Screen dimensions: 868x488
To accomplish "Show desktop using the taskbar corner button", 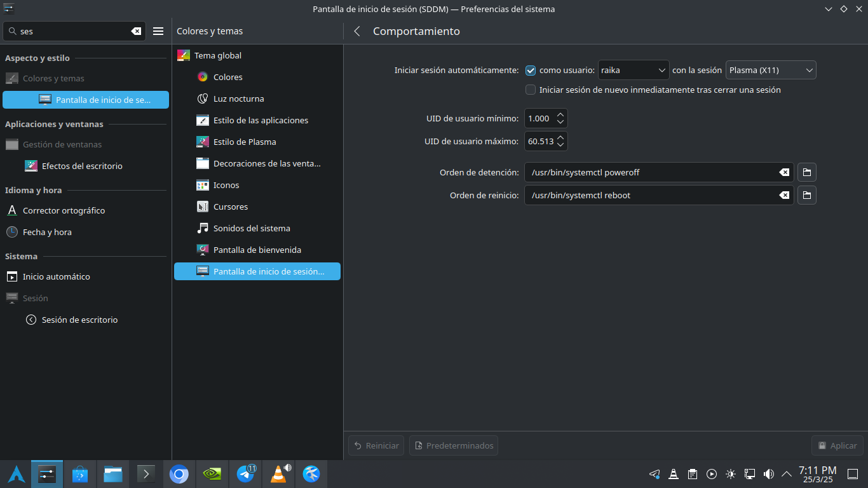I will pos(853,474).
